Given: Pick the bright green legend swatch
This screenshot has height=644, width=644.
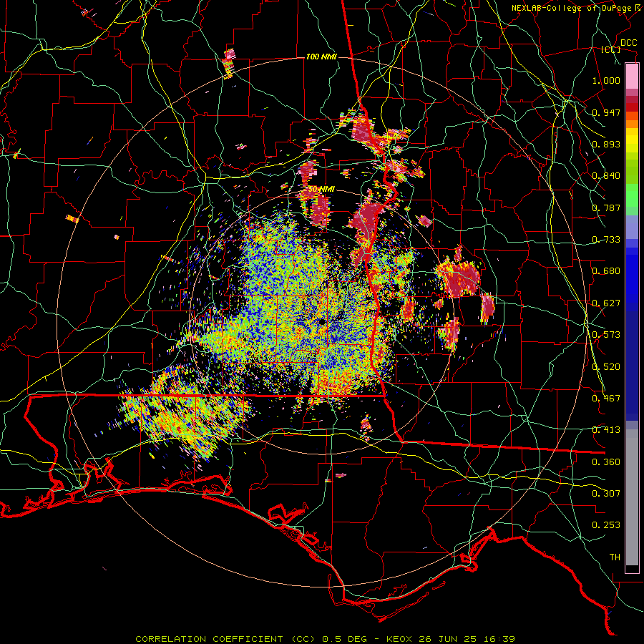Looking at the screenshot, I should coord(632,195).
